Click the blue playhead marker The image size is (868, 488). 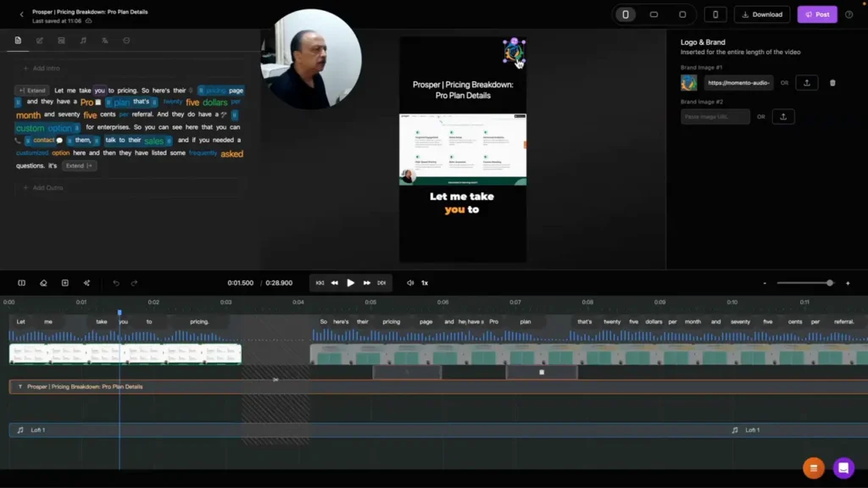[120, 313]
